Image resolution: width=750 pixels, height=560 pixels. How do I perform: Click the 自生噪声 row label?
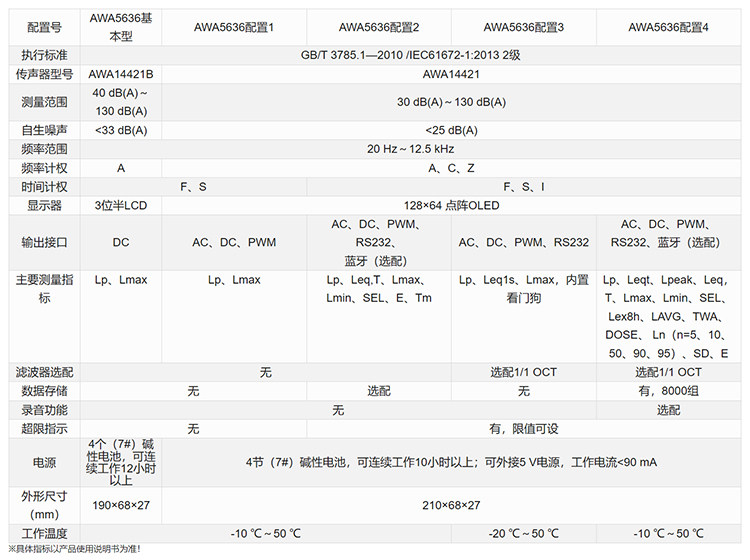(x=44, y=130)
